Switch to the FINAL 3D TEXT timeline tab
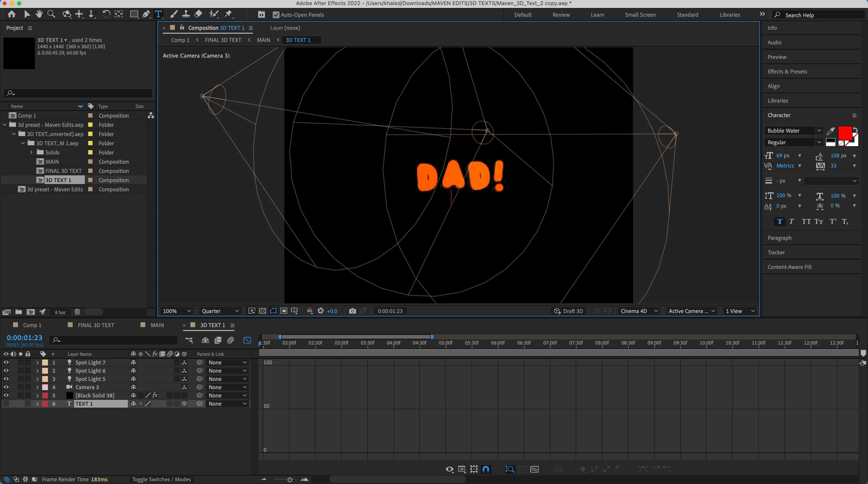Viewport: 868px width, 484px height. click(x=96, y=325)
